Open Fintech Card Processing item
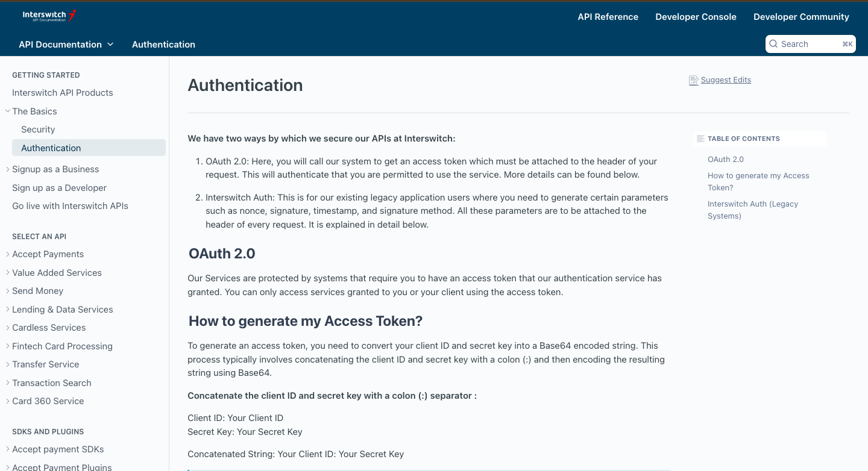 62,346
